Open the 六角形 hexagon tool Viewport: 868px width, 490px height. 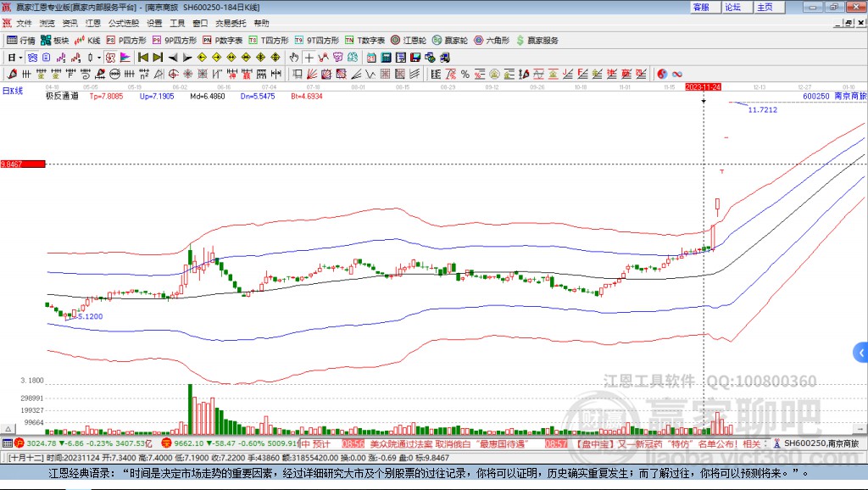[x=491, y=40]
